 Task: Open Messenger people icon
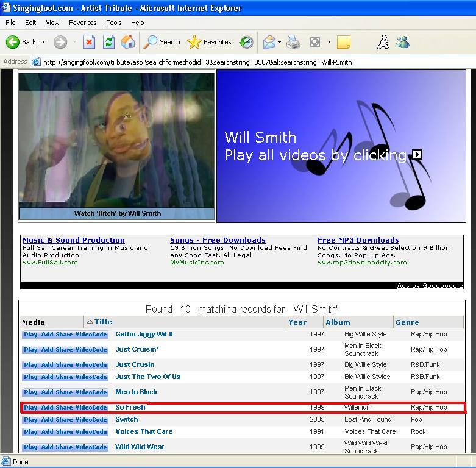tap(402, 42)
